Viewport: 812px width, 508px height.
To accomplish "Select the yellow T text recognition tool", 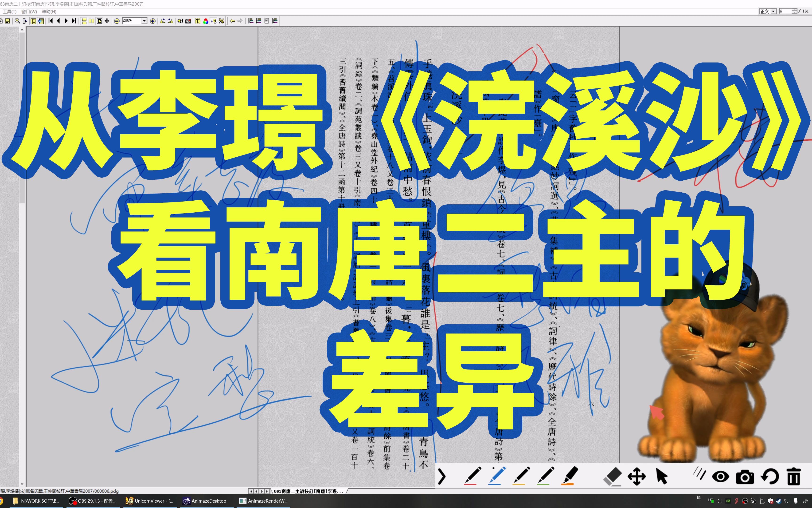I will point(198,21).
